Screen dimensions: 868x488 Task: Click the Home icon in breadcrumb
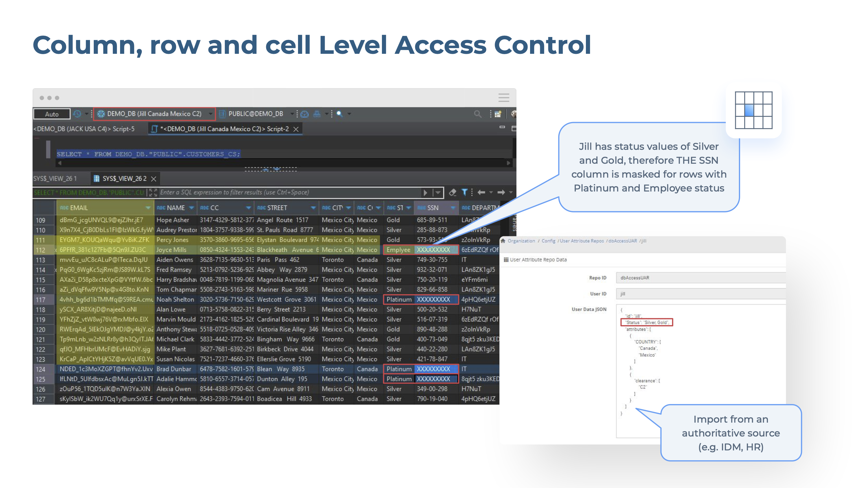pos(503,241)
